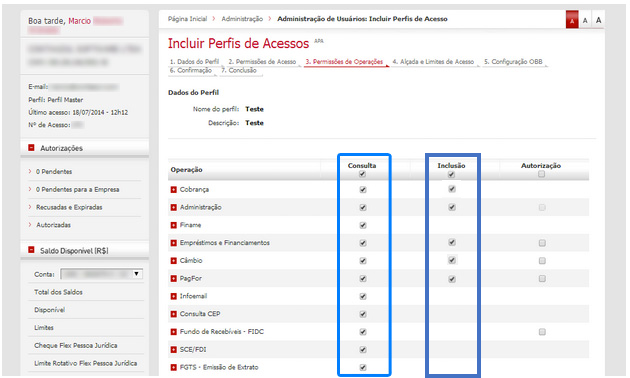Uncheck Consulta for Câmbio

click(x=363, y=261)
